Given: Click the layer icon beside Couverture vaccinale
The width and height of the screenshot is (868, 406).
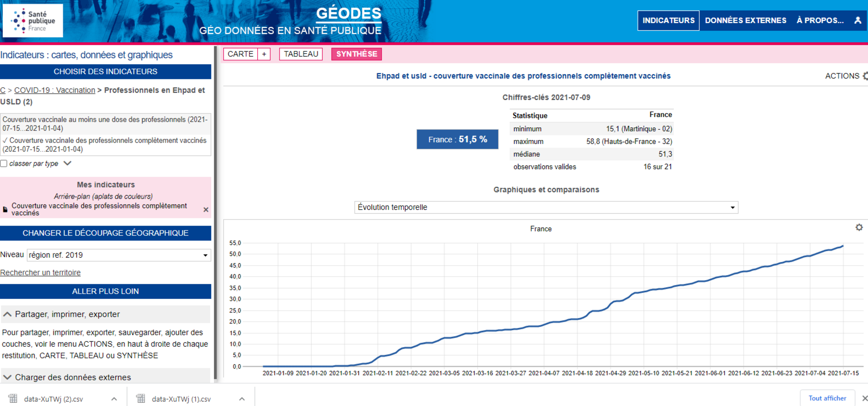Looking at the screenshot, I should pos(5,209).
